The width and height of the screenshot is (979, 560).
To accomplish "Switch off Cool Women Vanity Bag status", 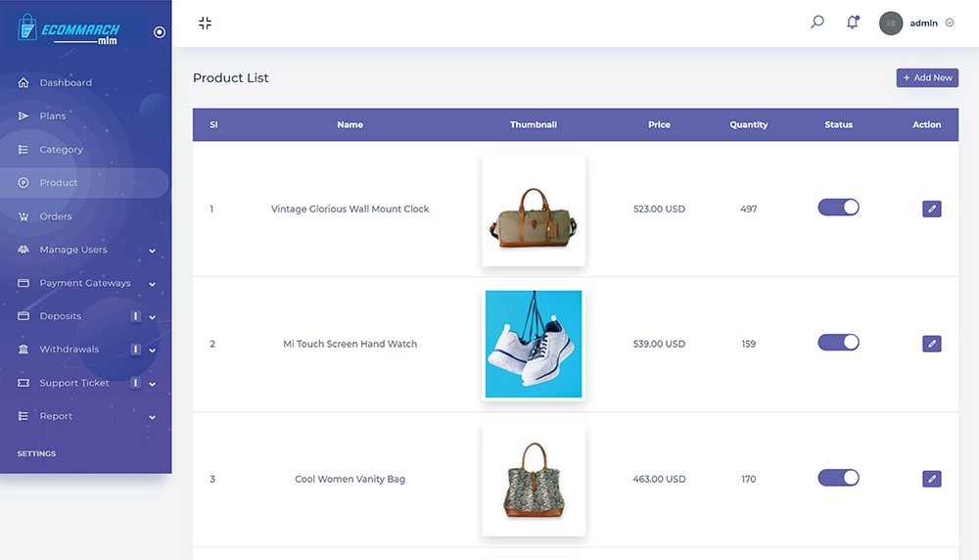I will (x=838, y=478).
